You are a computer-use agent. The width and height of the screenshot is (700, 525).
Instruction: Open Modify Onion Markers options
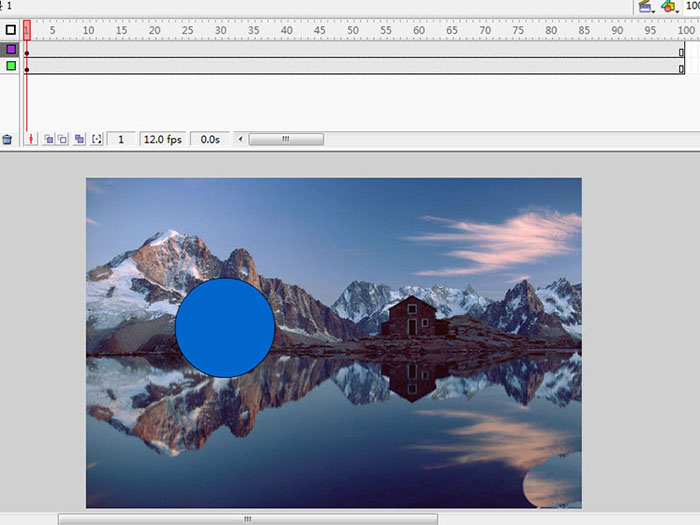97,140
